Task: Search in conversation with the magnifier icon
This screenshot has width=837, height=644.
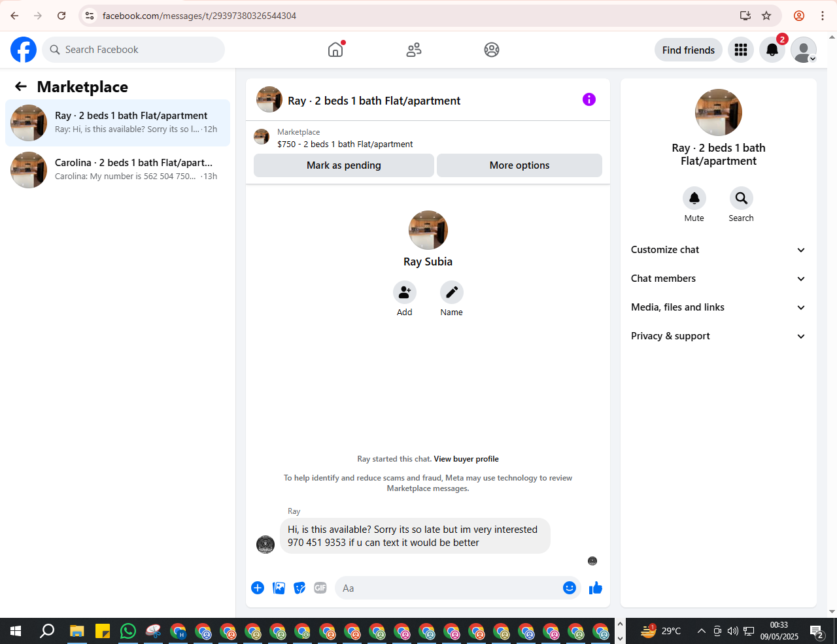Action: point(742,198)
